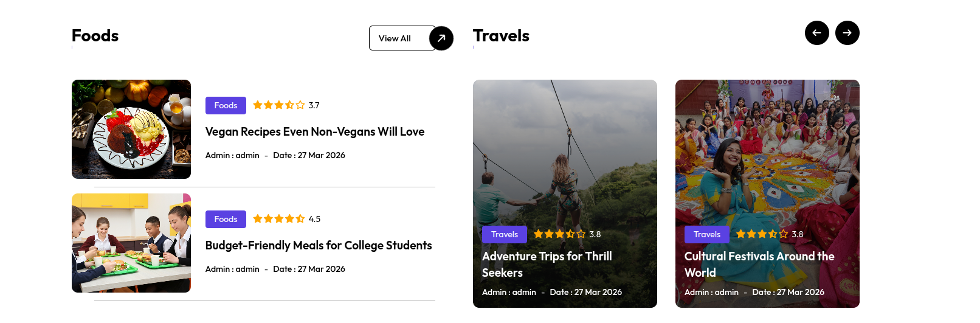Viewport: 980px width, 323px height.
Task: Click star rating of Budget-Friendly Meals post
Action: [279, 219]
